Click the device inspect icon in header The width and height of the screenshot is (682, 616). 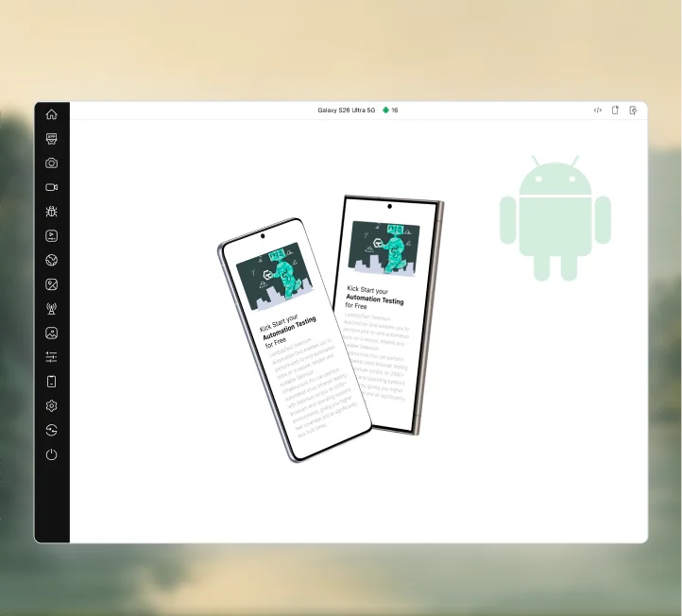633,111
